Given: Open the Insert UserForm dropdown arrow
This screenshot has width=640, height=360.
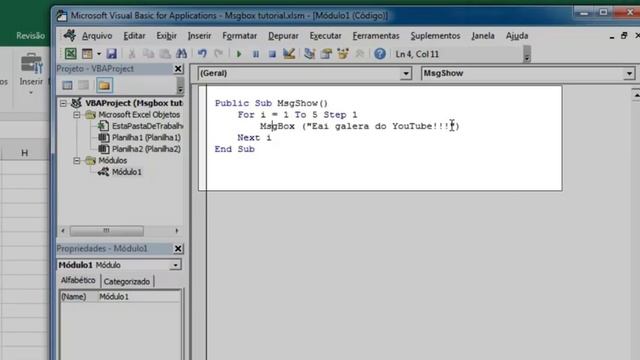Looking at the screenshot, I should tap(98, 54).
